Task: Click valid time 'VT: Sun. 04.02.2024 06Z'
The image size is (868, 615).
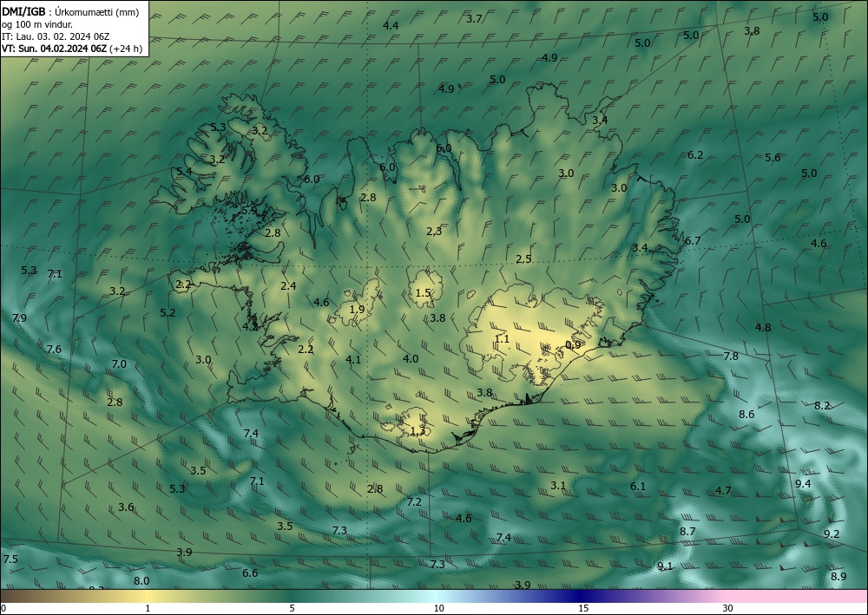Action: point(54,49)
